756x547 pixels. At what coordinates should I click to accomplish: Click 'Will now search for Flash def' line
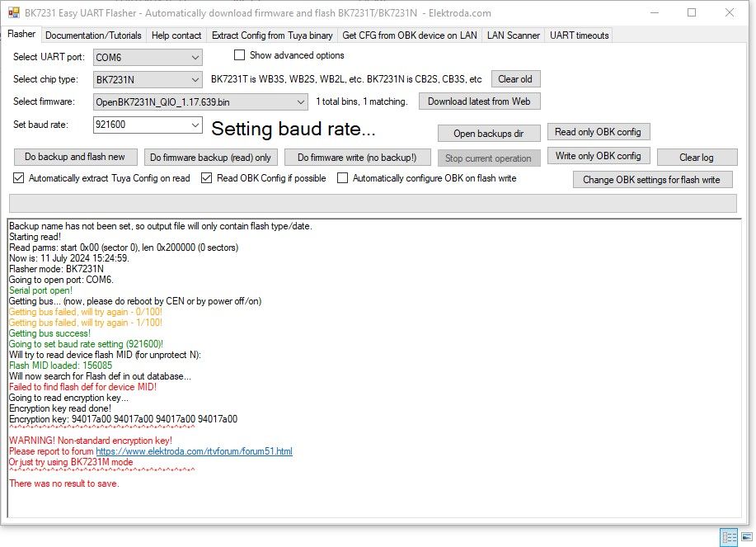click(101, 376)
